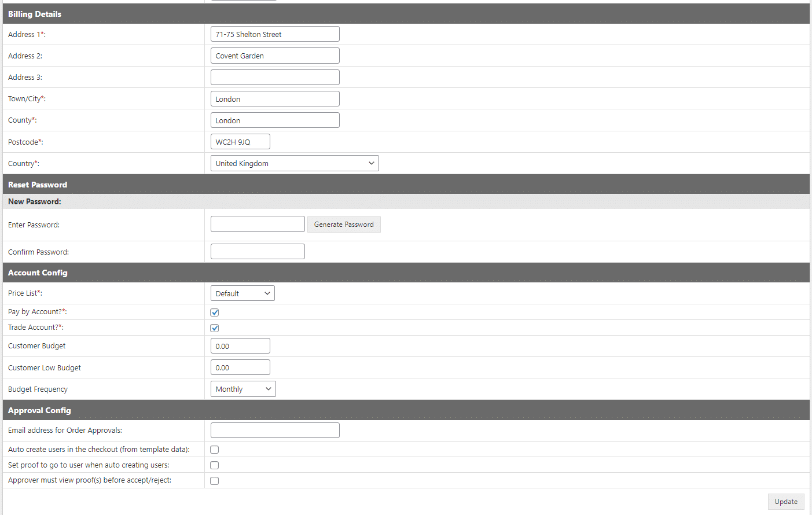Enable auto create users in checkout
This screenshot has width=812, height=515.
[x=215, y=450]
